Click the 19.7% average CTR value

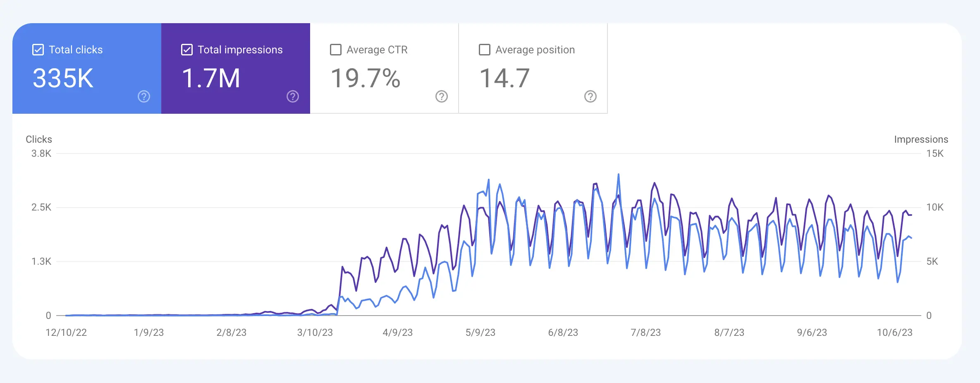tap(365, 78)
